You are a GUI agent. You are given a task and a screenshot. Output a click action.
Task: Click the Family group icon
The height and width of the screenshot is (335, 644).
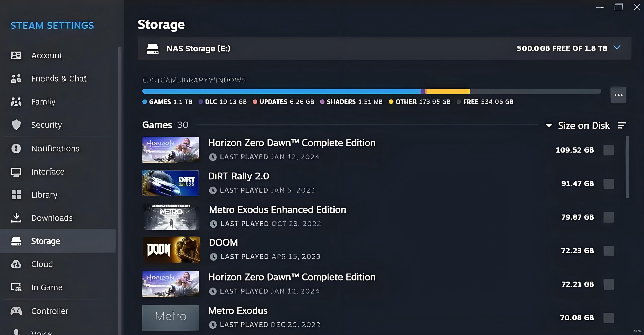[16, 102]
